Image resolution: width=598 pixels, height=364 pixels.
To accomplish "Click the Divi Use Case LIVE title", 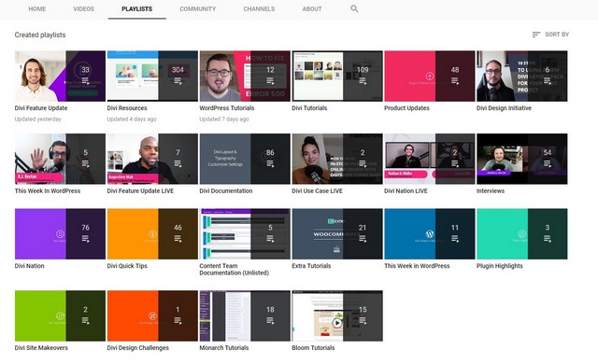I will (317, 190).
